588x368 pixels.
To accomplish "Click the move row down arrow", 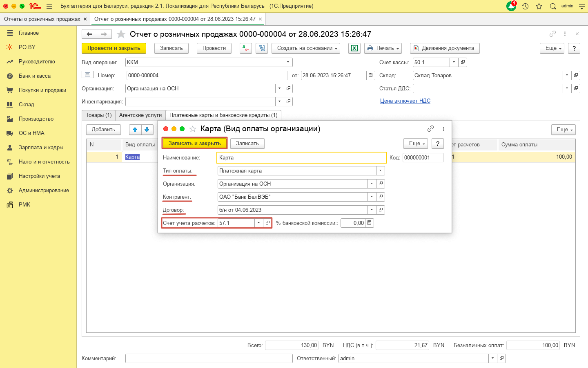I will (147, 130).
